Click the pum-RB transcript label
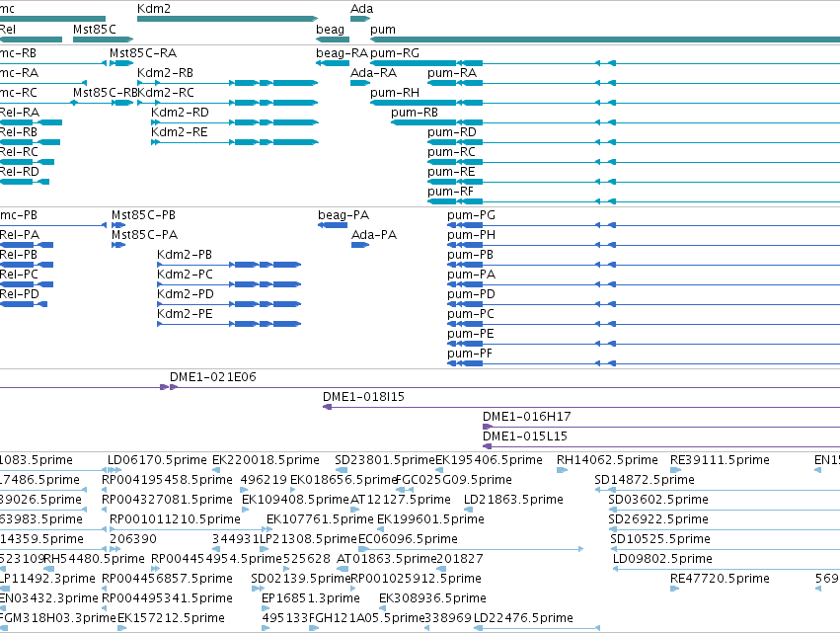 tap(415, 113)
